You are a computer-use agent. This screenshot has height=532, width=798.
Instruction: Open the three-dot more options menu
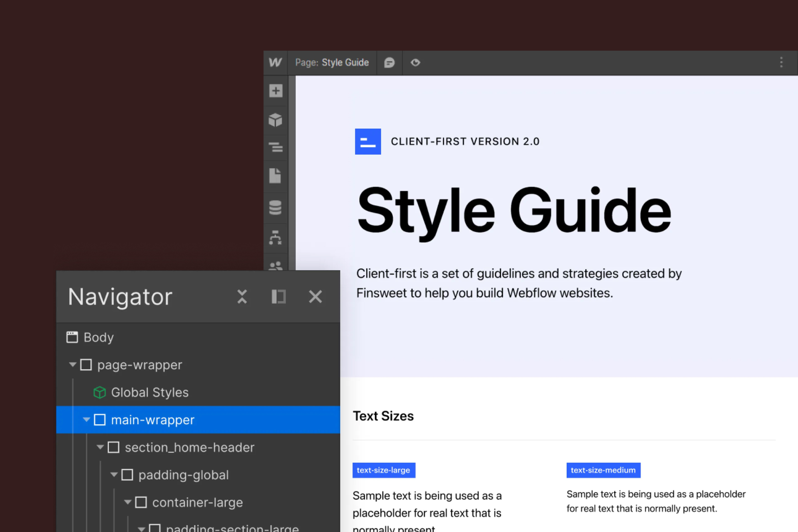[781, 62]
